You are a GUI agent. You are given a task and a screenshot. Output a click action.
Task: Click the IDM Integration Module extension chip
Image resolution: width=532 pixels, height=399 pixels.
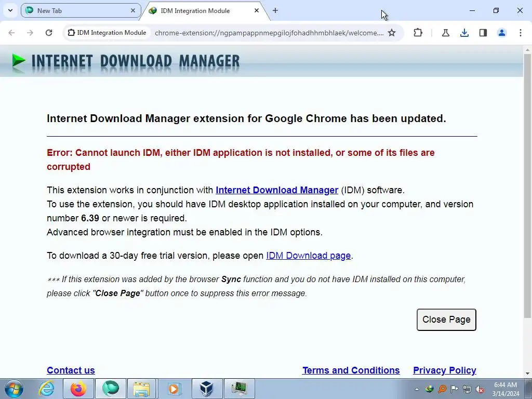coord(107,33)
